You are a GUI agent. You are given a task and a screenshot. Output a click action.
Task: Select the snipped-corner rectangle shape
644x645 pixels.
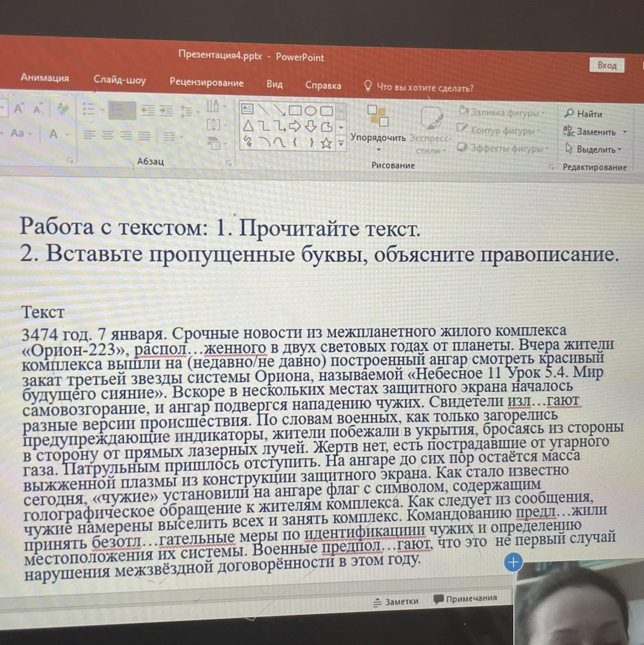click(326, 127)
